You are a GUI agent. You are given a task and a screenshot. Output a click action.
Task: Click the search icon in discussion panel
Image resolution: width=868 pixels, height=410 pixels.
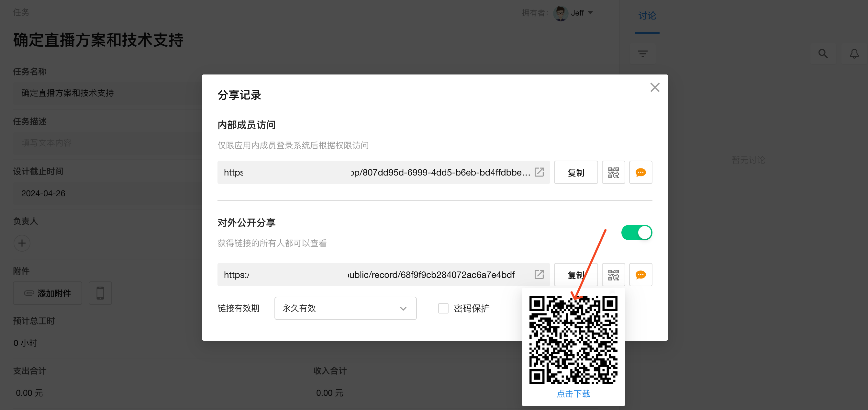tap(823, 54)
